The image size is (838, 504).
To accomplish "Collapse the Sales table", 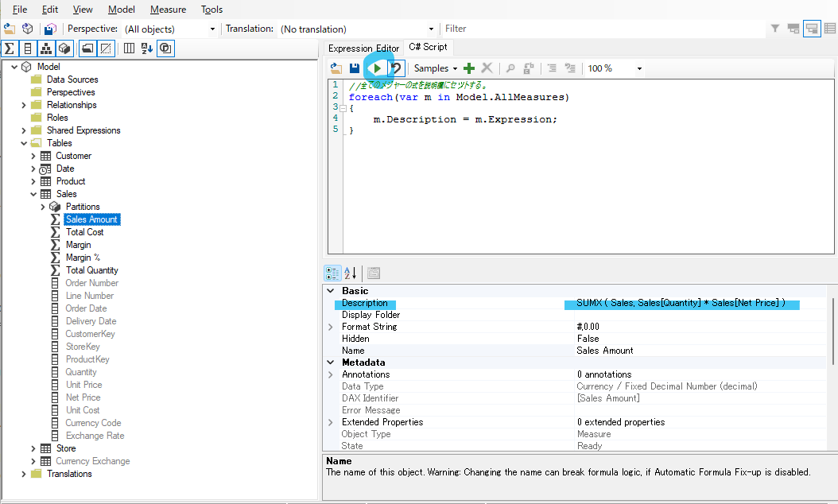I will pos(33,194).
